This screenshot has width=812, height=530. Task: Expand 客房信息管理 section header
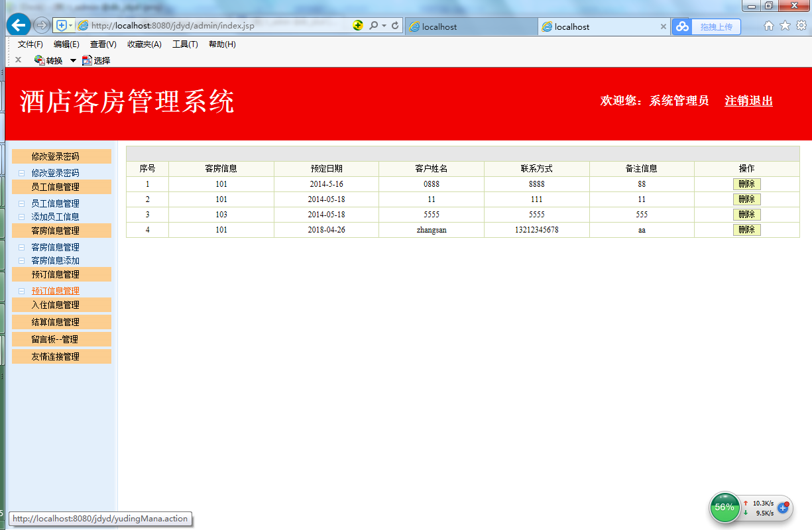pos(62,231)
